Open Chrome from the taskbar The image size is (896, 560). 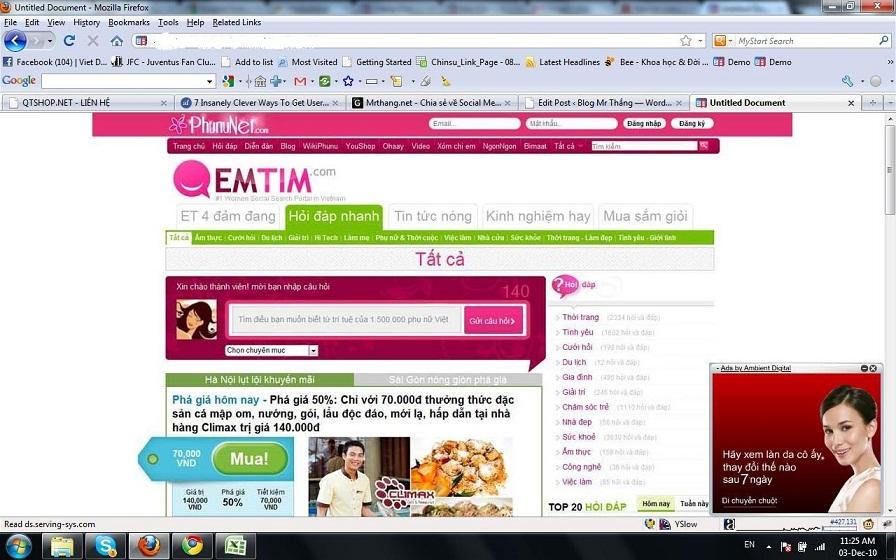(x=193, y=546)
